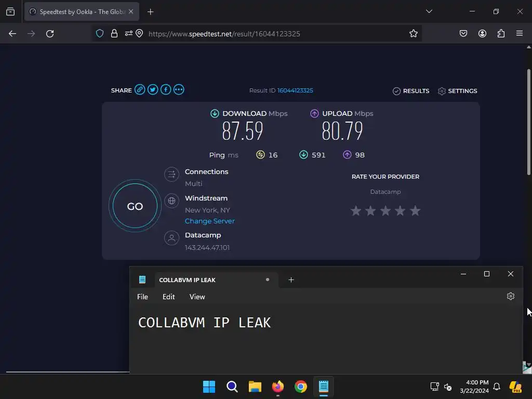The image size is (532, 399).
Task: Launch Chrome from taskbar
Action: coord(301,387)
